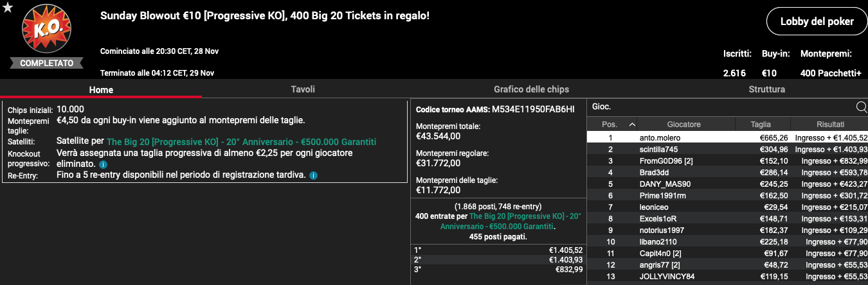Image resolution: width=868 pixels, height=285 pixels.
Task: Open info icon beside 'eliminato'
Action: pos(103,164)
